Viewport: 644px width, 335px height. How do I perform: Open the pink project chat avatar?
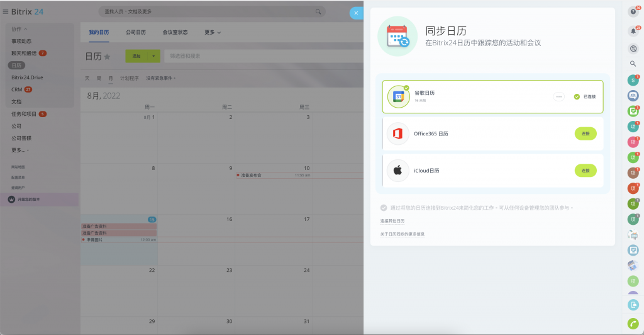633,142
